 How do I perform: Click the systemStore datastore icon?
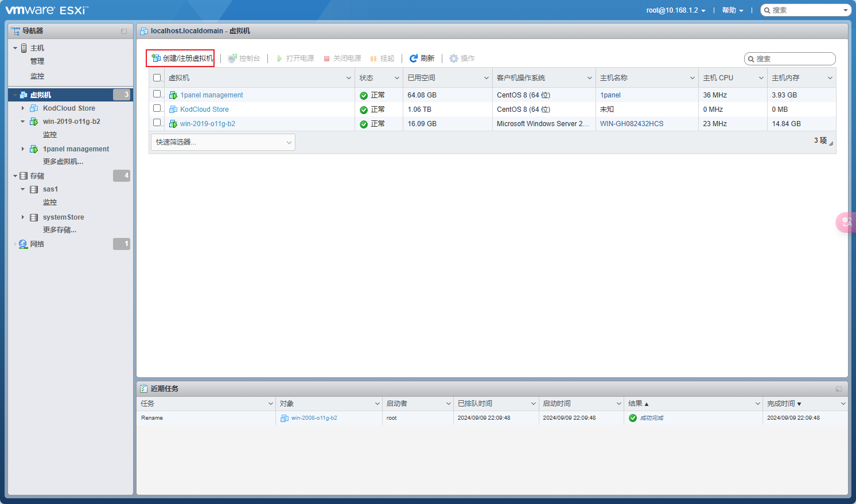(34, 217)
